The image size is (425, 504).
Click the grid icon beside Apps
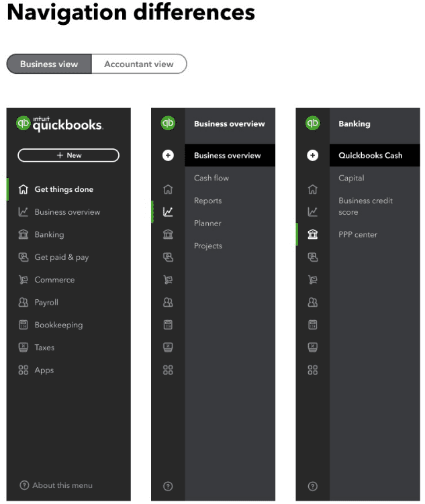(23, 370)
